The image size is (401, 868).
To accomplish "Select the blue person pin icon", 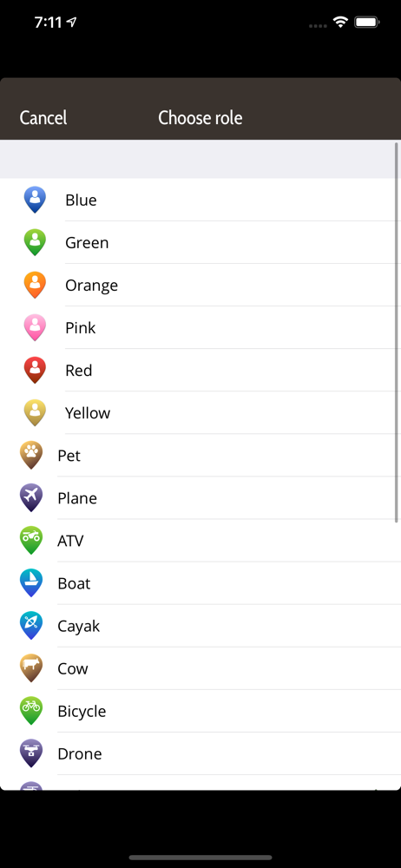I will pyautogui.click(x=35, y=200).
